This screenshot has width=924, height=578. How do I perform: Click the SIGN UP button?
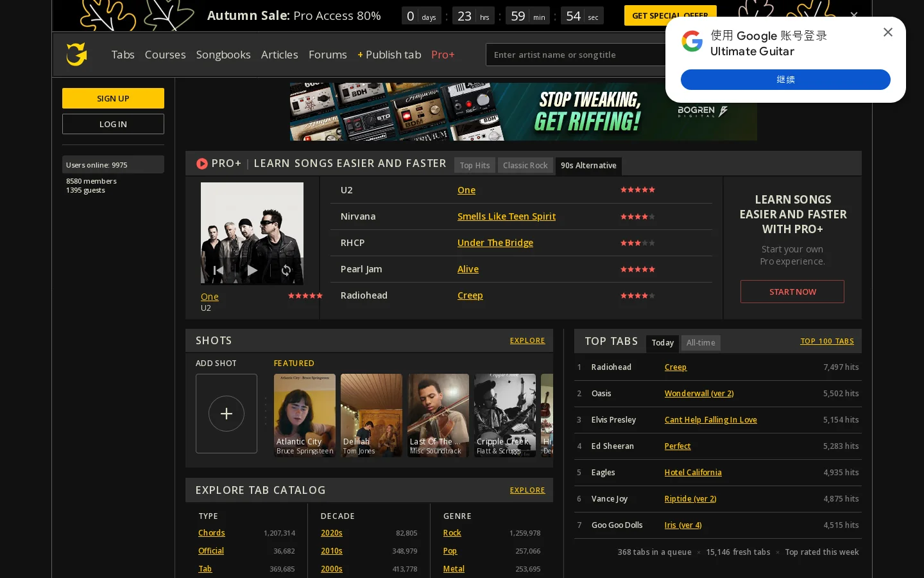point(113,98)
